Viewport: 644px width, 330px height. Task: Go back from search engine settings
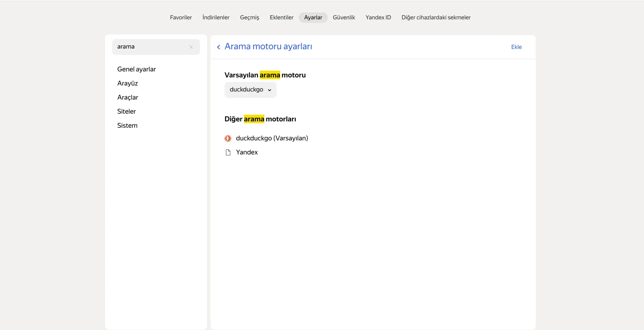(219, 47)
